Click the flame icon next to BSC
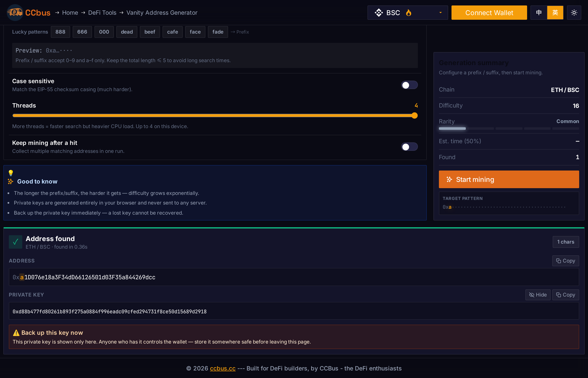Viewport: 588px width, 378px height. (408, 13)
